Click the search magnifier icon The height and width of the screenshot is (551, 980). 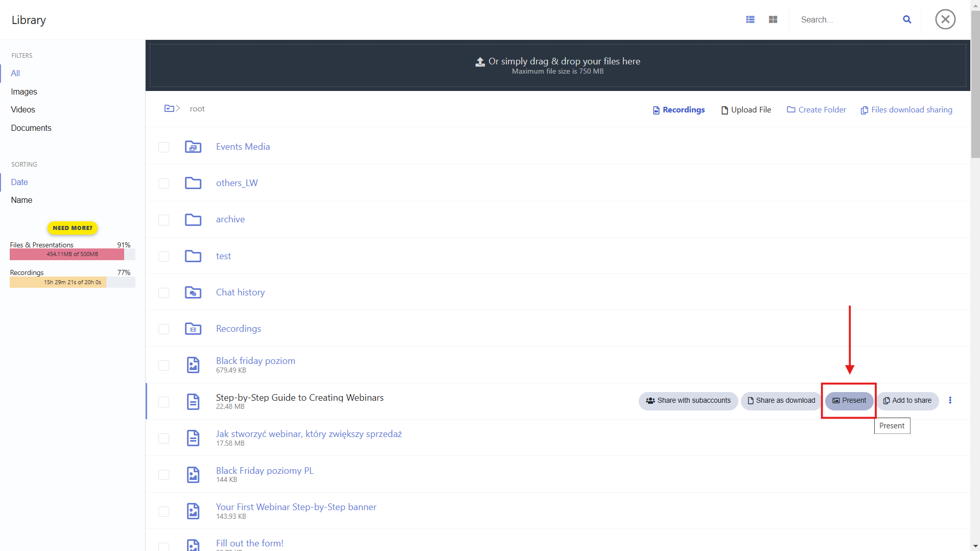click(x=907, y=19)
